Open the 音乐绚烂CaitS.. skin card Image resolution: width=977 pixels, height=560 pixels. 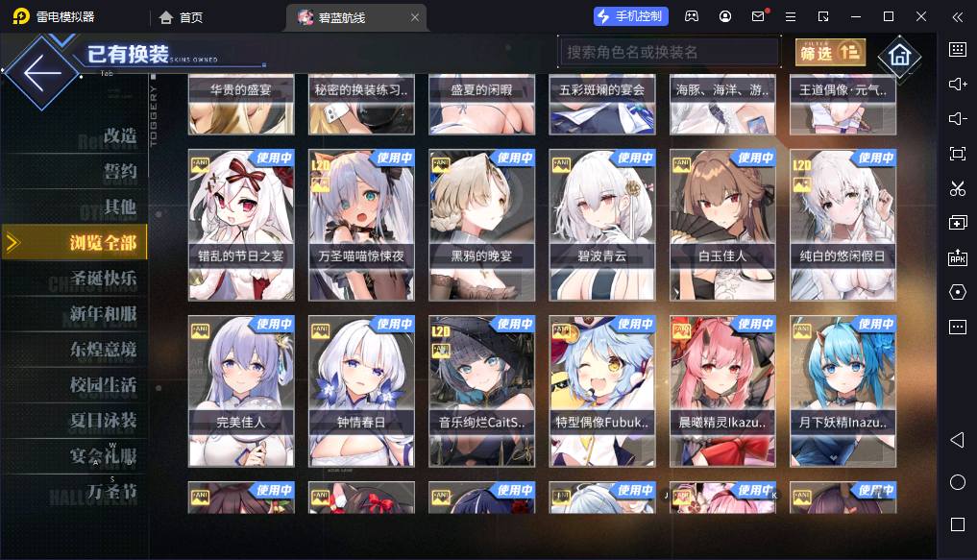(481, 391)
